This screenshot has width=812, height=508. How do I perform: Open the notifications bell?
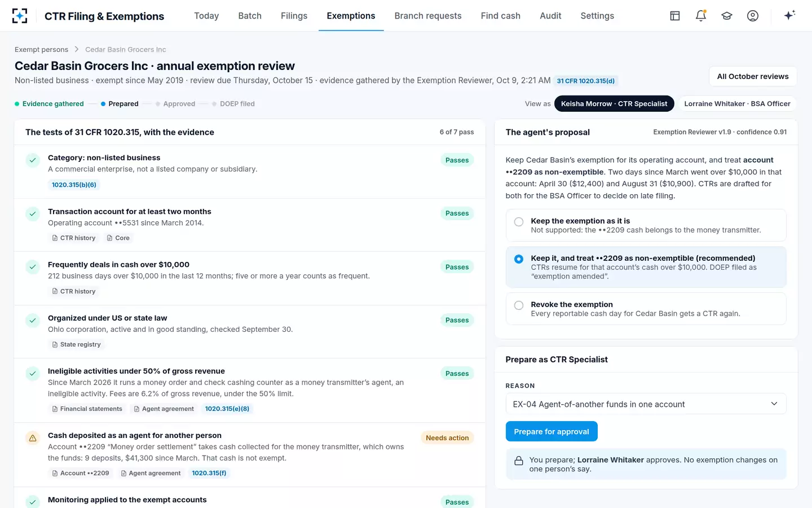pyautogui.click(x=701, y=16)
